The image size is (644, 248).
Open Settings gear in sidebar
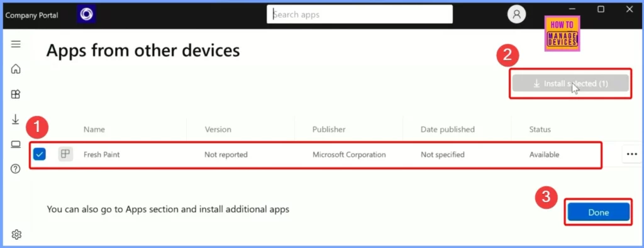tap(16, 235)
